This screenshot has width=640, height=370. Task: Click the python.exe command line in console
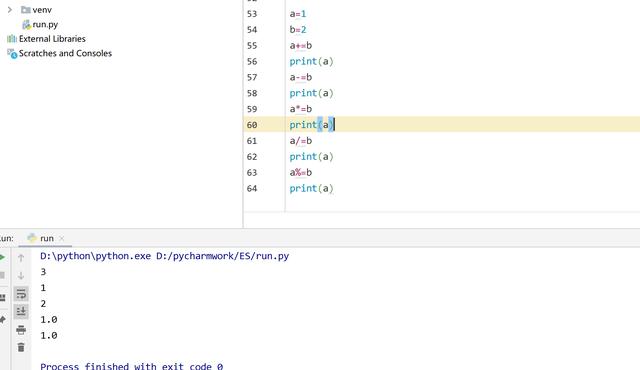point(164,256)
